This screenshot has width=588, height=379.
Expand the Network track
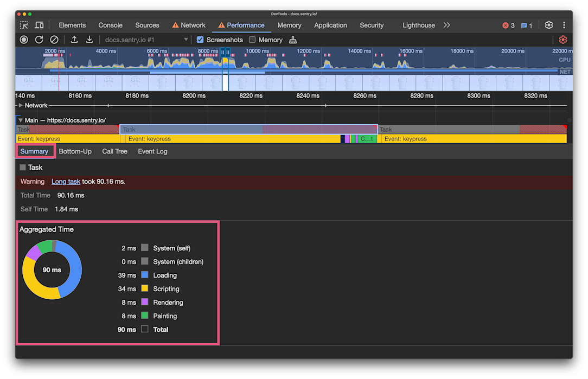tap(21, 105)
